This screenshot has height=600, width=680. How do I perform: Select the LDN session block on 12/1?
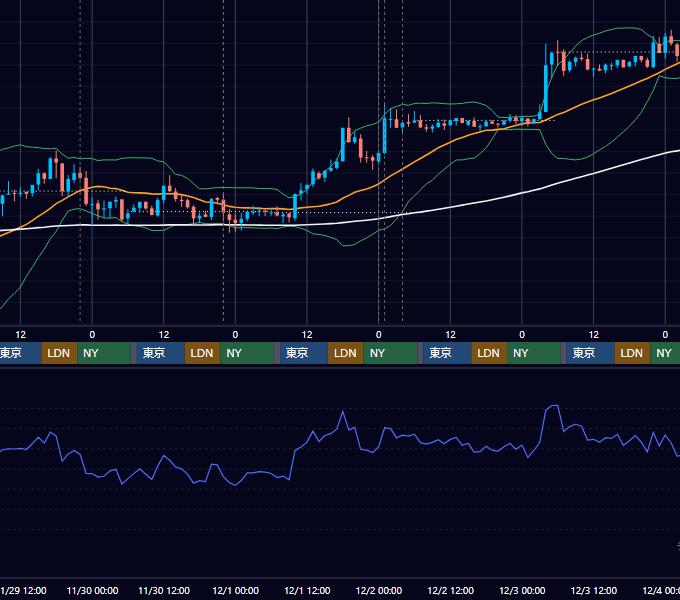pos(346,353)
